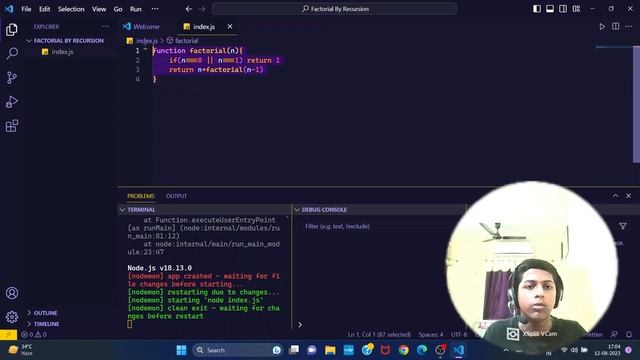Click the Run Code play icon

click(602, 27)
